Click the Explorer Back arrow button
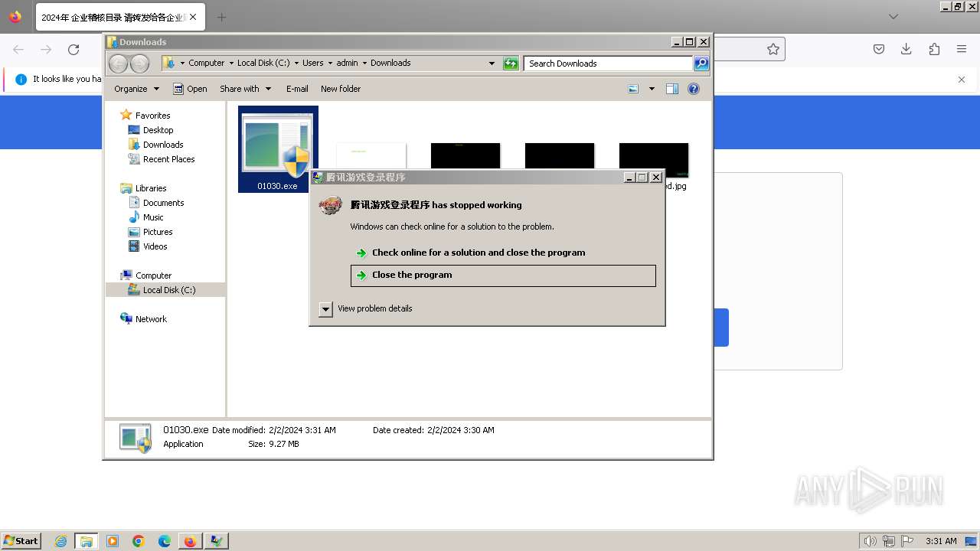 (x=119, y=64)
